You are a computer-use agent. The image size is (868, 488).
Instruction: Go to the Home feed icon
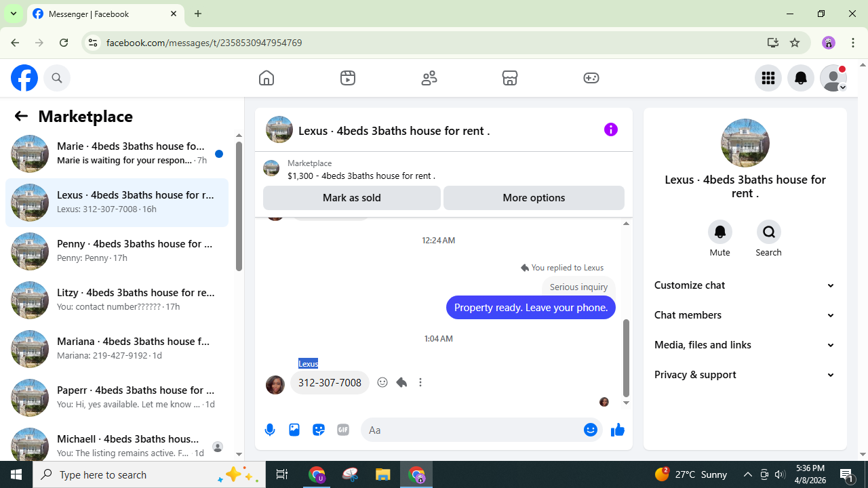[267, 78]
